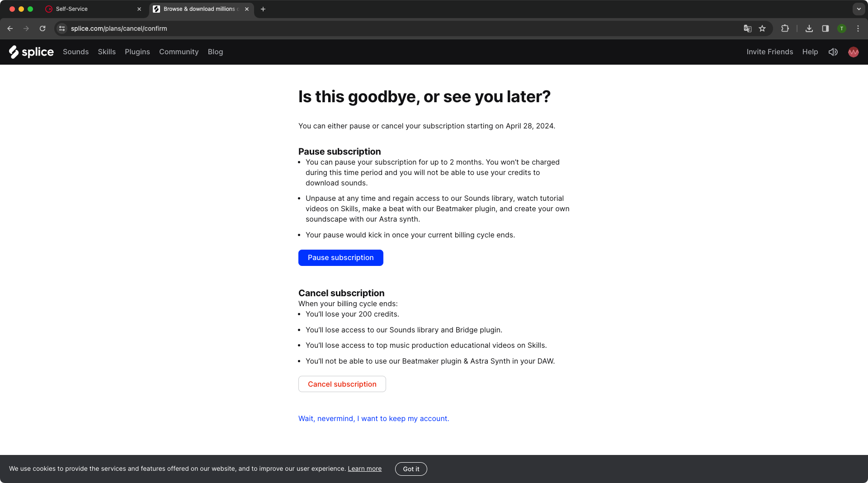The image size is (868, 483).
Task: Open a new browser tab
Action: tap(263, 9)
